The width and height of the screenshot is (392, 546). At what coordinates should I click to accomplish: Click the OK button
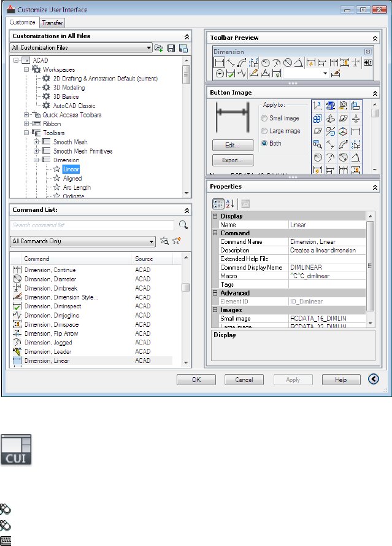click(196, 380)
